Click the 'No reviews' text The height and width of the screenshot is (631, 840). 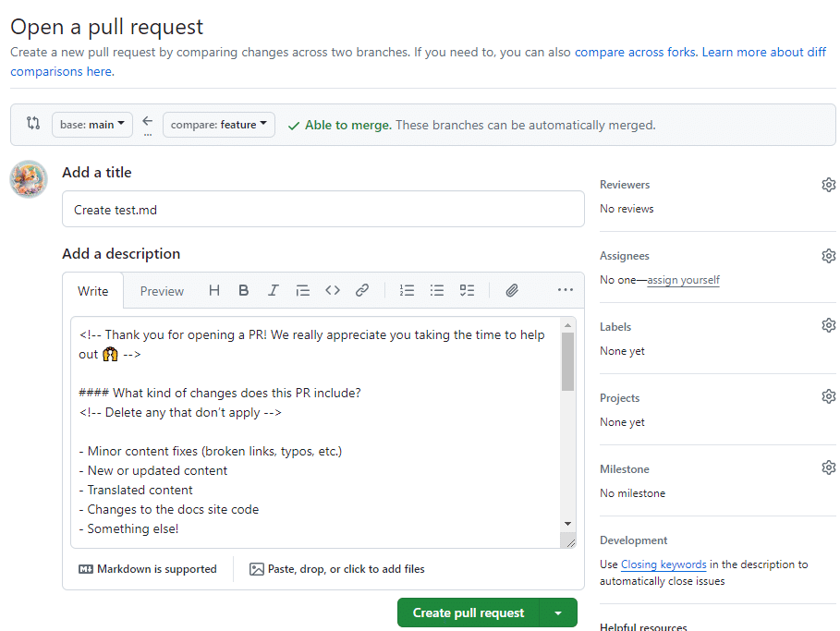point(627,209)
